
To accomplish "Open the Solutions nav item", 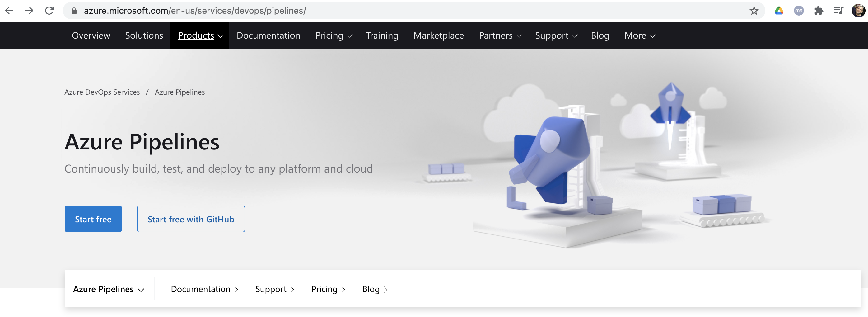I will (144, 35).
